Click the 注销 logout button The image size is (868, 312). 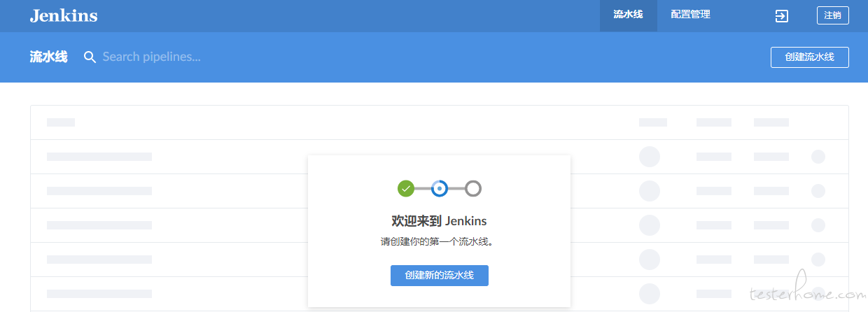pos(832,15)
